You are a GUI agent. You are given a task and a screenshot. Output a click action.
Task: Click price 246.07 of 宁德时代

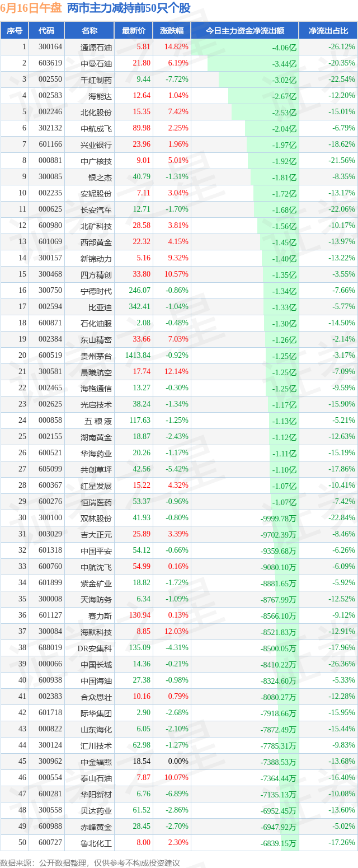click(140, 291)
